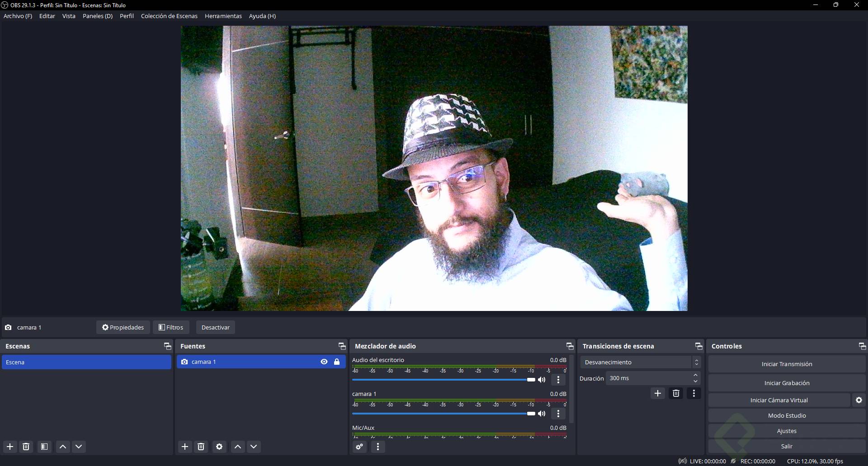This screenshot has width=868, height=466.
Task: Add a new scene with plus icon
Action: [10, 447]
